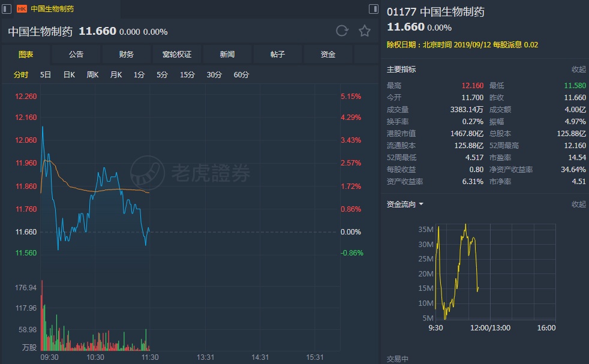Screen dimensions: 589x364
Task: Add stock to favorites with star icon
Action: pos(364,31)
